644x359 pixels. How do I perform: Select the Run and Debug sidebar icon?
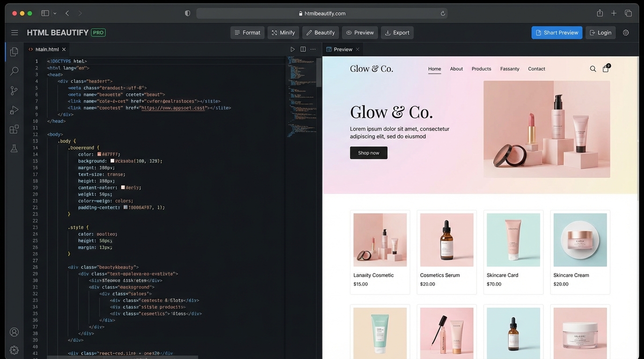click(14, 110)
